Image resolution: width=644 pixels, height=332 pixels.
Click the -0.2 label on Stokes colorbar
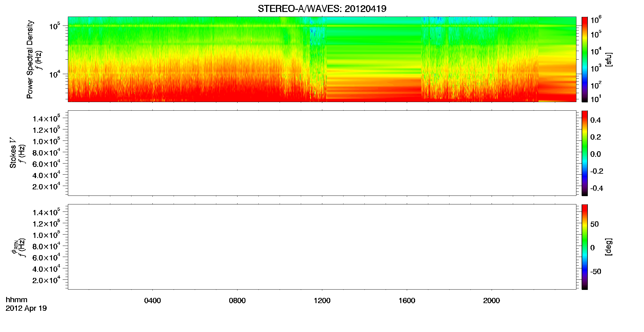point(597,171)
